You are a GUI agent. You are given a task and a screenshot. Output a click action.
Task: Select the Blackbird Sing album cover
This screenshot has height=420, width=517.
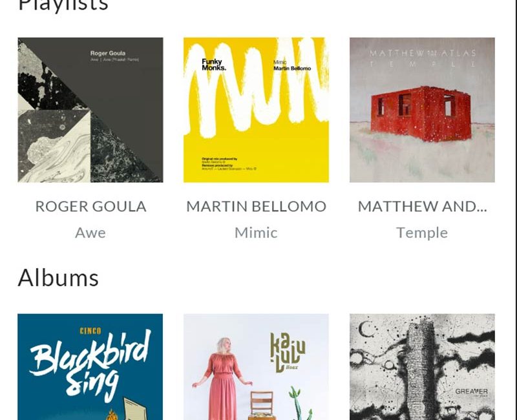(90, 366)
